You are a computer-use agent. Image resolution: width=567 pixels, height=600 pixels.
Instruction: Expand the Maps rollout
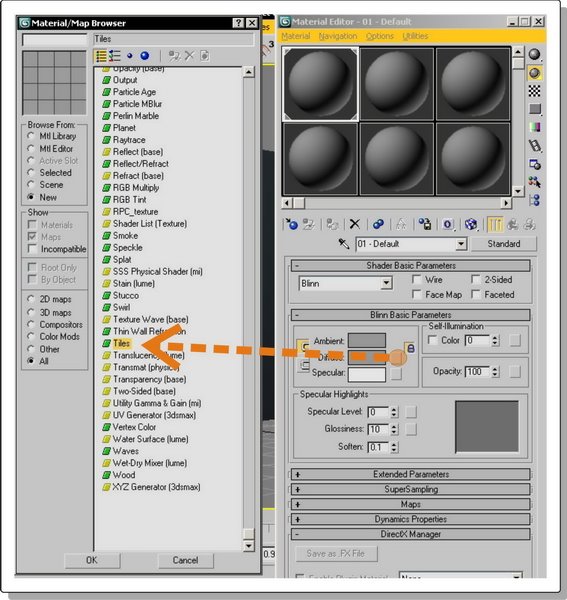[411, 504]
